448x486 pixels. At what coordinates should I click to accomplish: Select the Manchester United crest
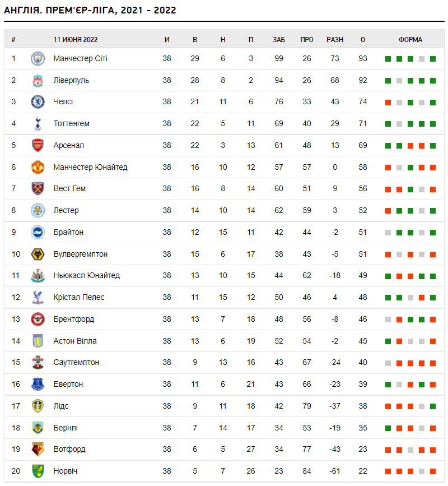[38, 167]
